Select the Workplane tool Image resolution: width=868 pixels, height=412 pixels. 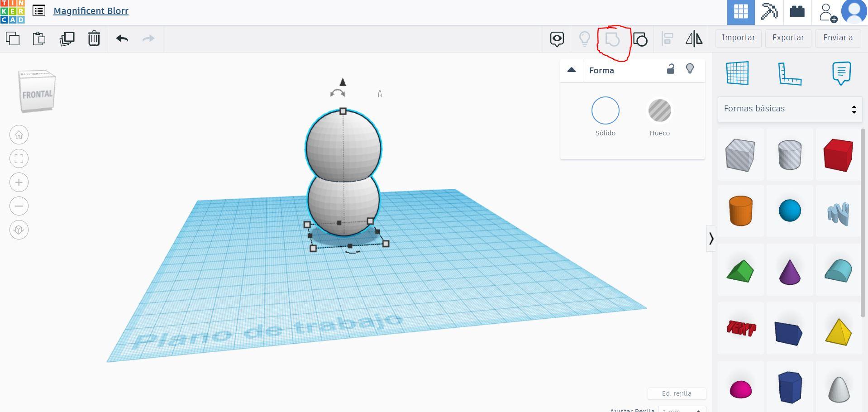[738, 73]
